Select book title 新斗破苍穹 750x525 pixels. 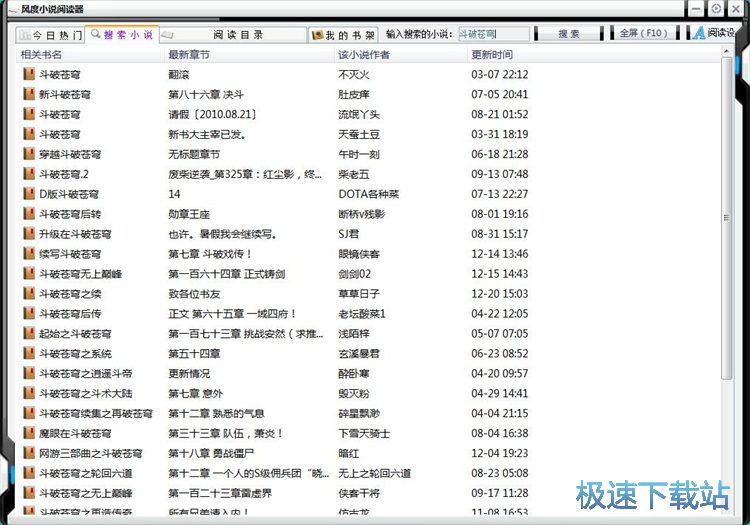pos(65,95)
